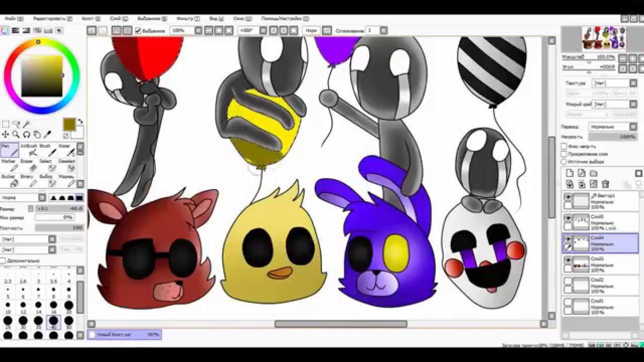Activate the move layer tool
Screen dimensions: 644x362
pyautogui.click(x=6, y=134)
